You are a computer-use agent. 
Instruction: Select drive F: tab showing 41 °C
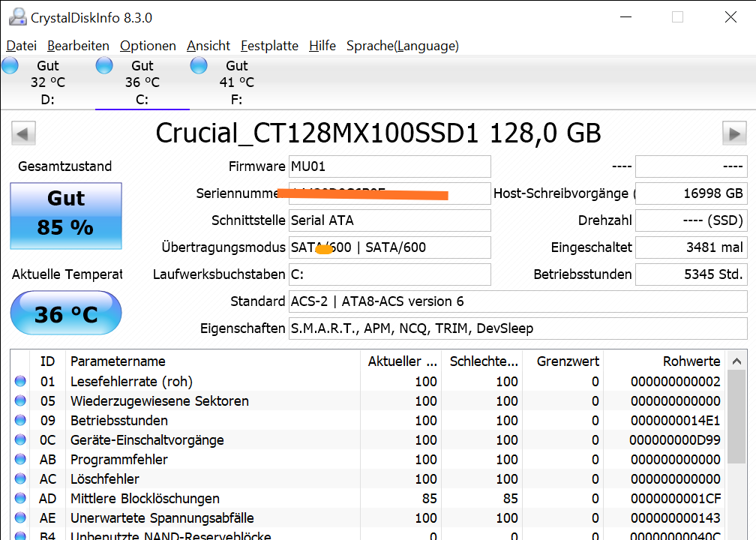point(237,82)
